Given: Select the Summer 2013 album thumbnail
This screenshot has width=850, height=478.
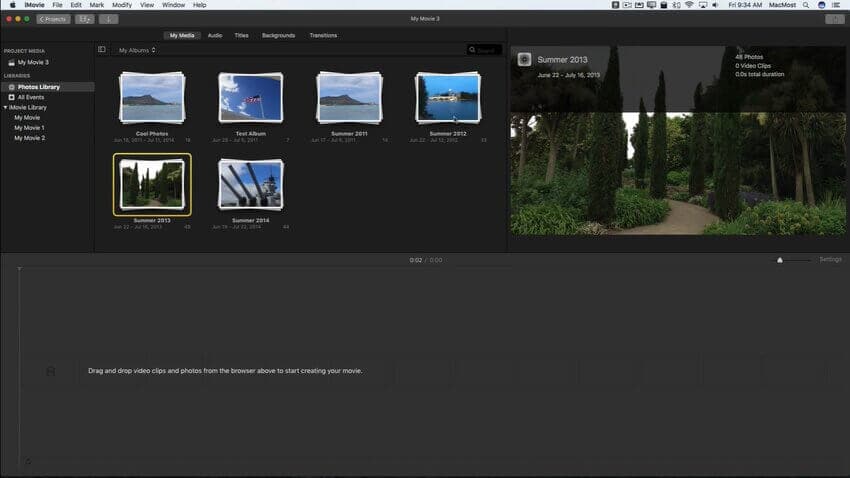Looking at the screenshot, I should [x=152, y=185].
